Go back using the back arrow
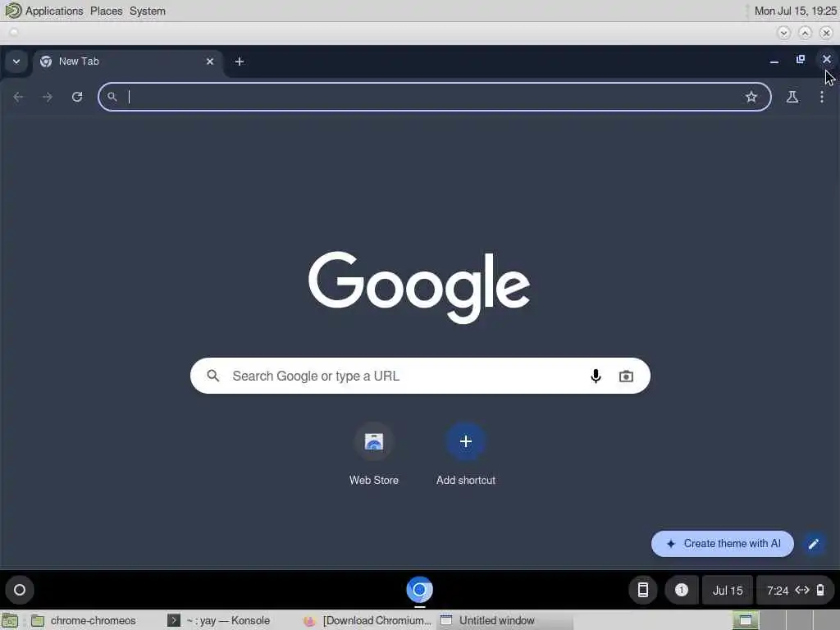 pos(18,97)
